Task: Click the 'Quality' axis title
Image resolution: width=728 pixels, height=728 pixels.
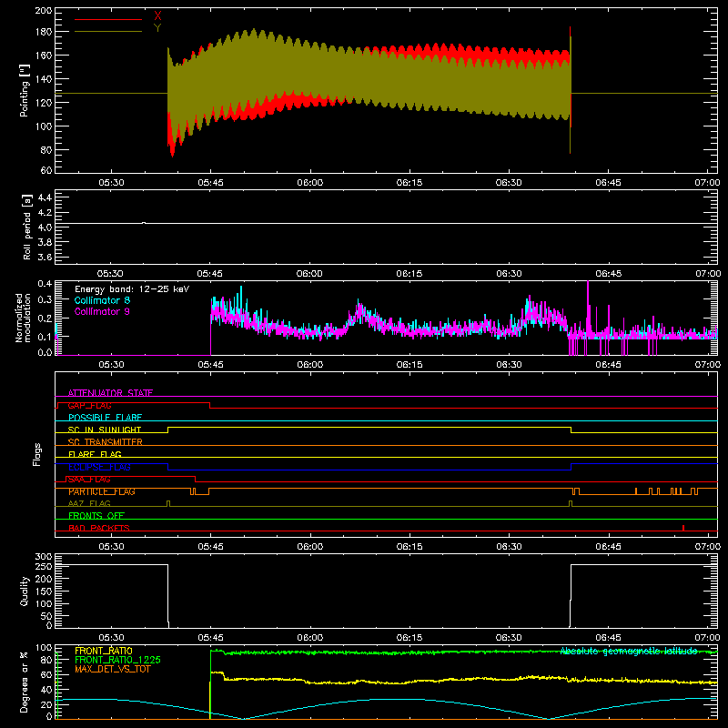Action: (x=25, y=591)
